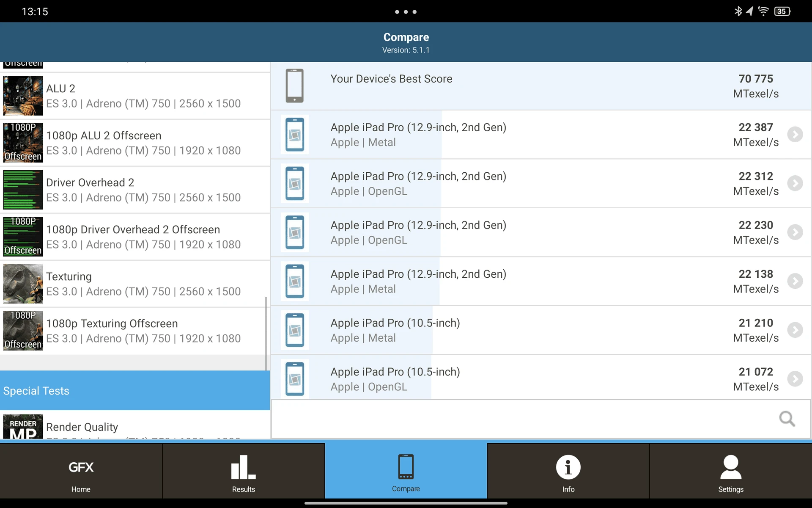Screen dimensions: 812x508
Task: Select Driver Overhead 2 thumbnail
Action: coord(23,190)
